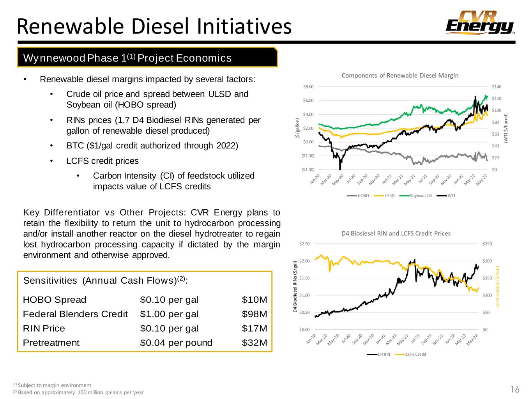
Task: Click the D4 RIN legend entry
Action: 378,354
